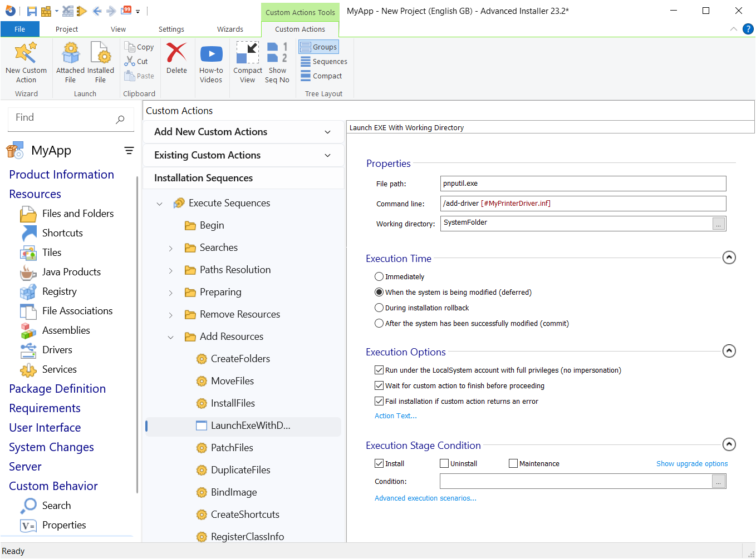Toggle Show Seq No display
The width and height of the screenshot is (756, 559).
(x=277, y=62)
